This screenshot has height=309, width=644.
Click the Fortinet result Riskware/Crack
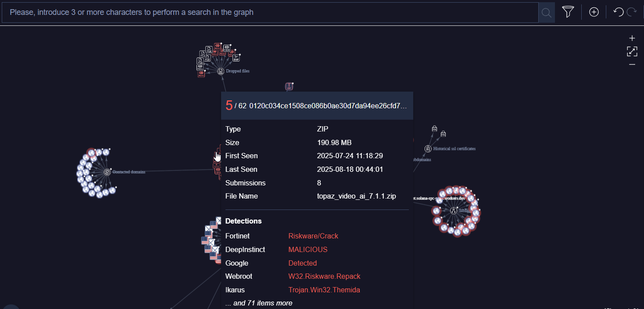[x=313, y=236]
